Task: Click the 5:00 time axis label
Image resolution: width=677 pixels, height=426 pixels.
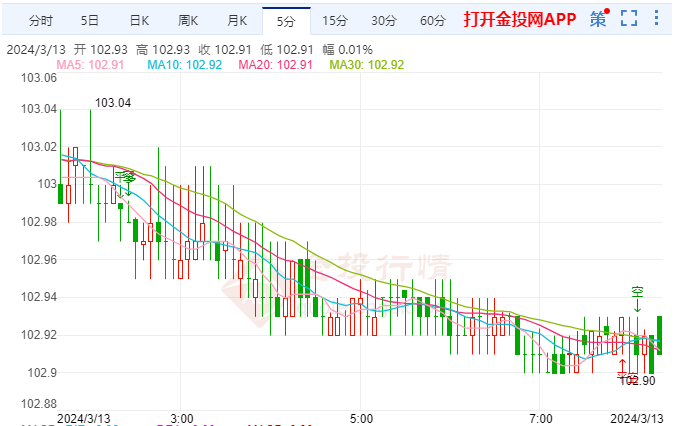Action: click(x=361, y=419)
